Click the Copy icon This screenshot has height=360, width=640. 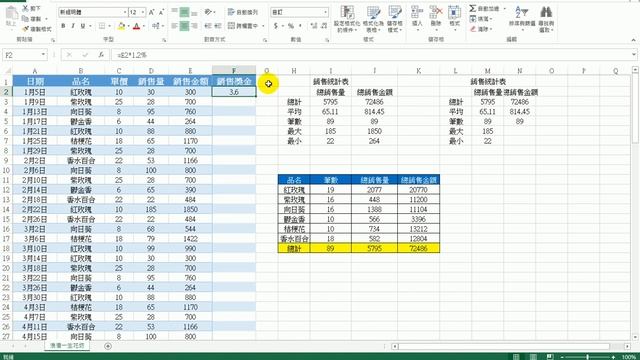(x=25, y=19)
